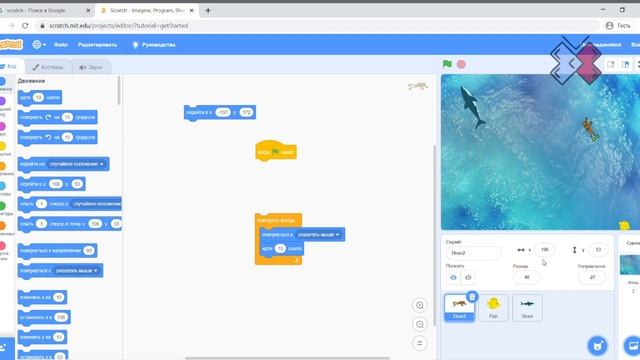Switch to the large stage layout icon
The width and height of the screenshot is (640, 360).
[x=626, y=64]
